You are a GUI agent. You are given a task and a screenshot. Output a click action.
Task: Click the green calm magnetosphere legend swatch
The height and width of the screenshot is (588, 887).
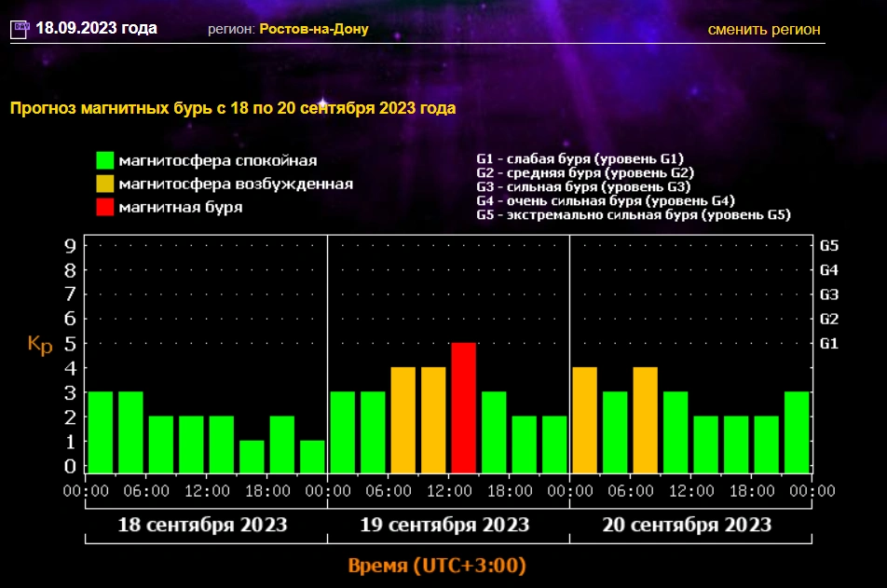coord(105,161)
